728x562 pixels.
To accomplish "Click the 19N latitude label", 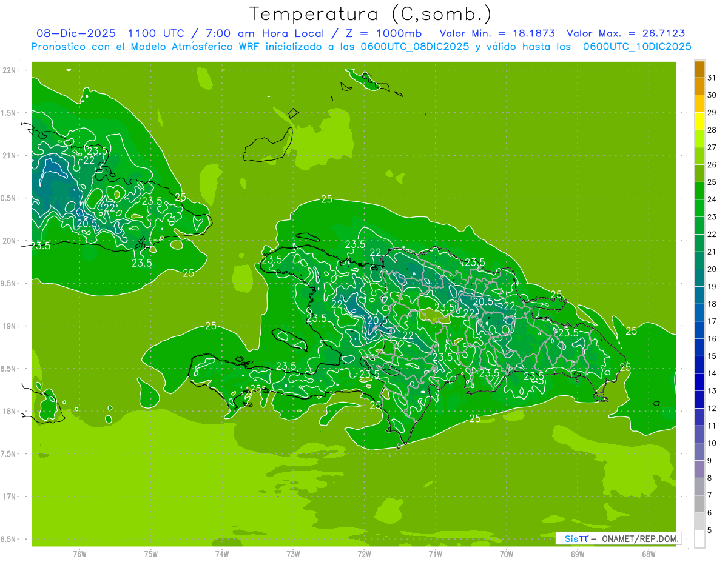I will tap(10, 326).
